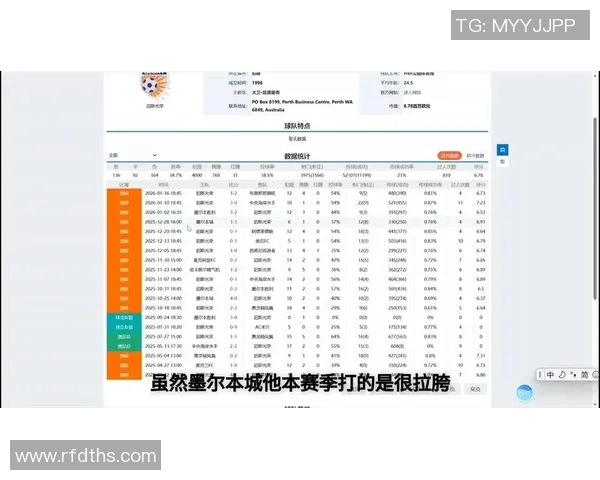Click the PO Box 8199 Perth address text
600x480 pixels.
tap(302, 106)
